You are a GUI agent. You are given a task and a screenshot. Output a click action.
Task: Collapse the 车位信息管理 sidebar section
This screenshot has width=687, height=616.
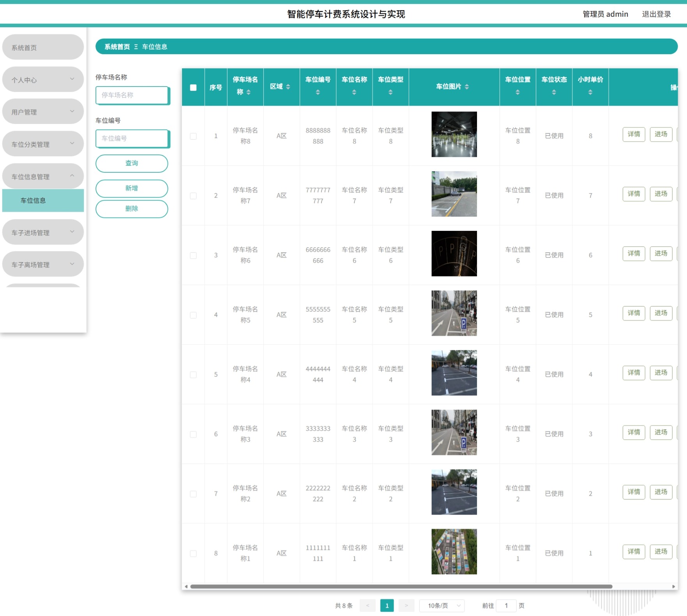[43, 177]
